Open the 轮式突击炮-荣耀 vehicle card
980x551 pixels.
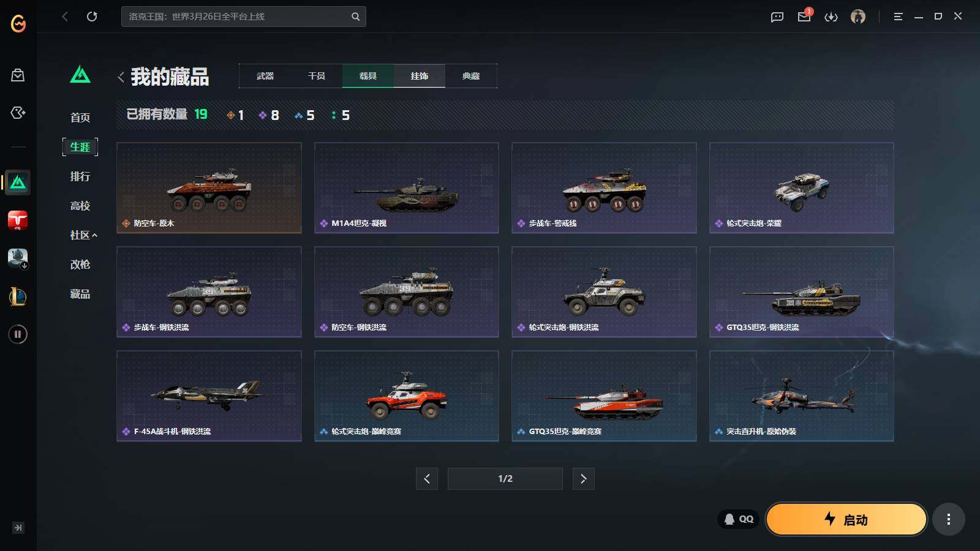(802, 188)
